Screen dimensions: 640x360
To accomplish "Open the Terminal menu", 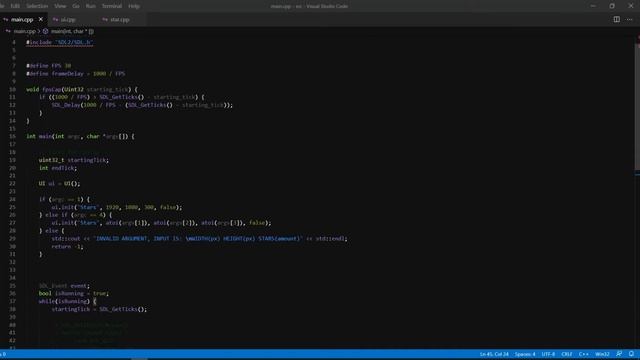I will [x=111, y=6].
